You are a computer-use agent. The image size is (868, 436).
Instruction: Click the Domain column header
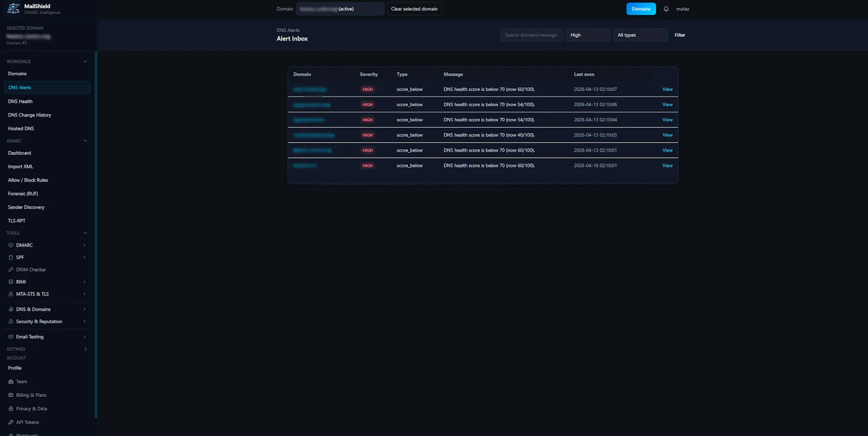pos(302,74)
